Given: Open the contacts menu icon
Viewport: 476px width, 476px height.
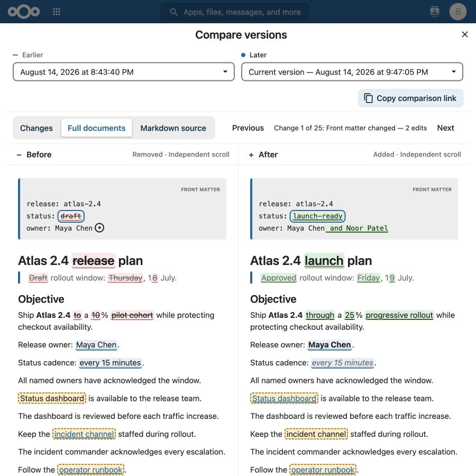Looking at the screenshot, I should pos(434,12).
